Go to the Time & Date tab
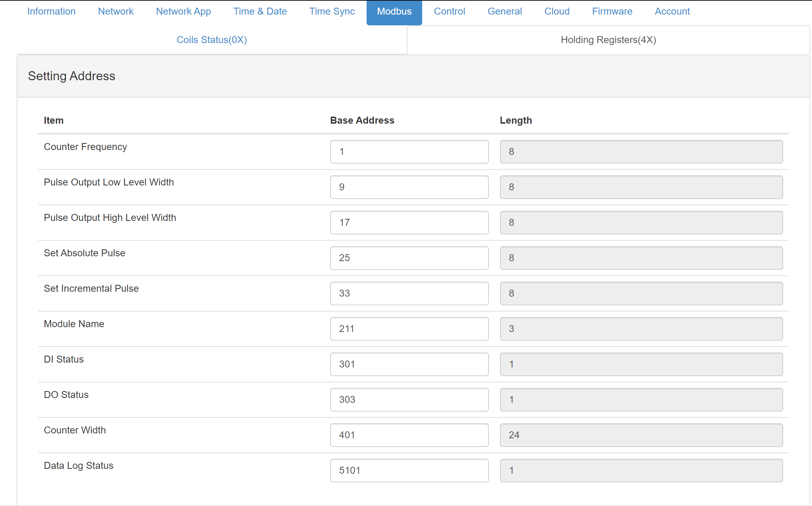Screen dimensions: 812x506 coord(260,11)
